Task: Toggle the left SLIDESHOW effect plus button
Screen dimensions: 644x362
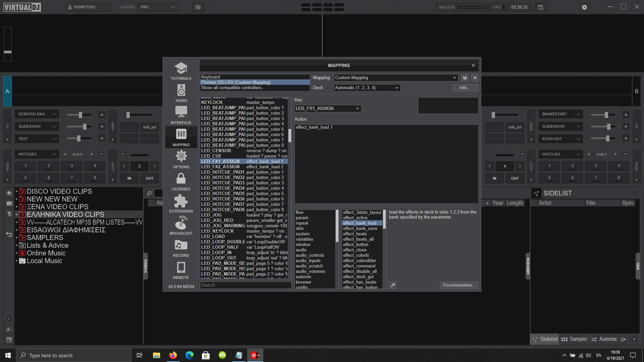Action: [x=102, y=127]
